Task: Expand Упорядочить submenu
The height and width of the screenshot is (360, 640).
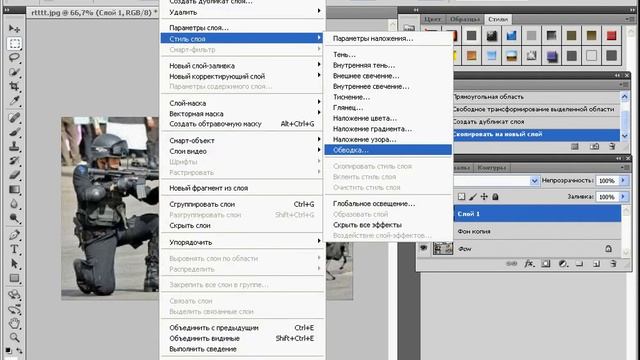Action: [x=242, y=242]
